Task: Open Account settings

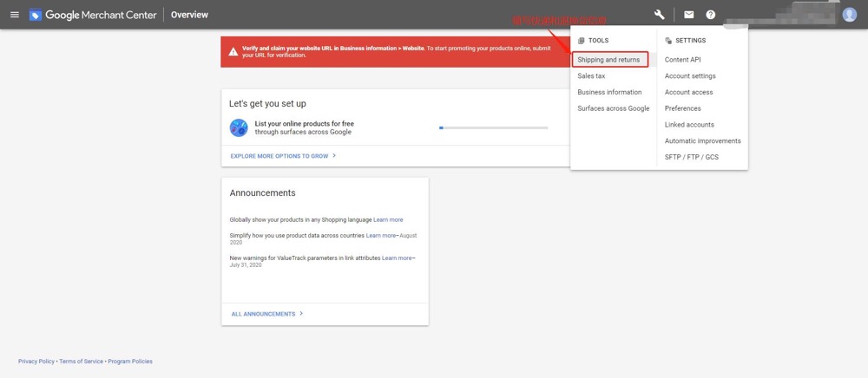Action: 690,75
